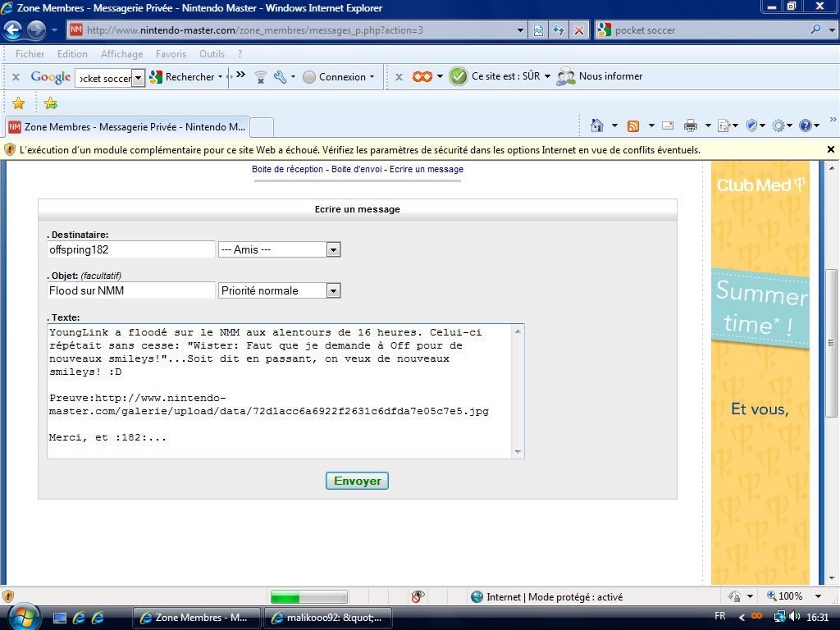Open the Edition menu
This screenshot has width=840, height=630.
[72, 53]
